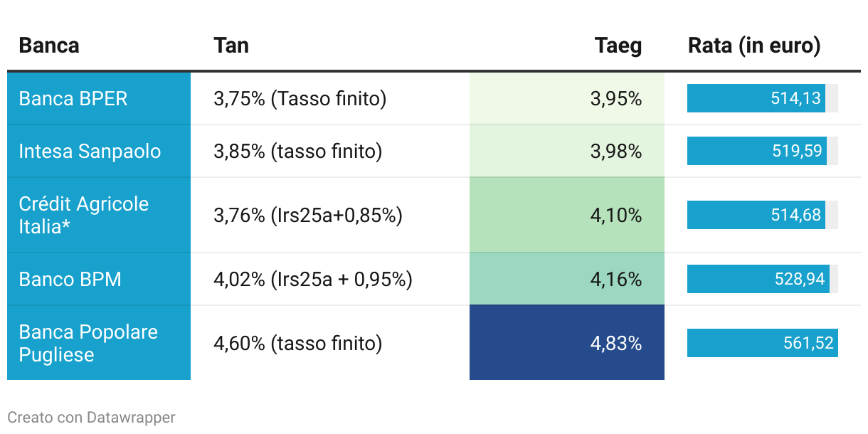Click the Banca column header
This screenshot has height=434, width=868.
click(x=49, y=46)
